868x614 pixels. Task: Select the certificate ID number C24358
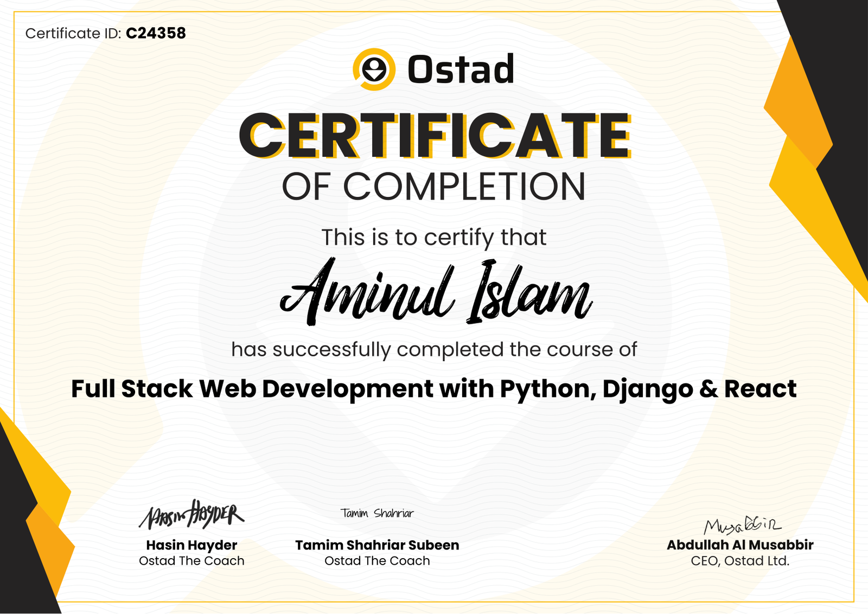156,34
